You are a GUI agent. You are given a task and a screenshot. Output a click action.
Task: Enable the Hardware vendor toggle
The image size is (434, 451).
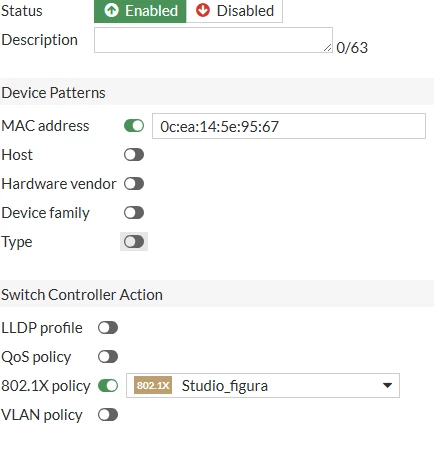click(x=134, y=184)
